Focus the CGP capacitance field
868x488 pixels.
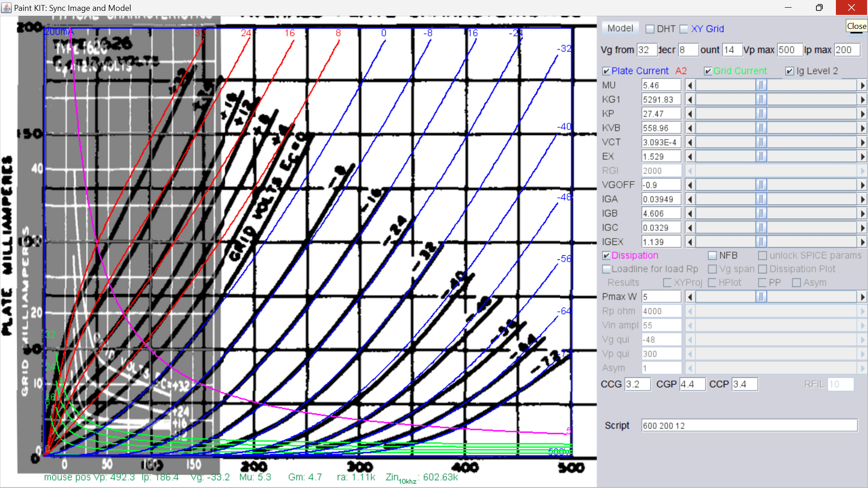(x=693, y=385)
